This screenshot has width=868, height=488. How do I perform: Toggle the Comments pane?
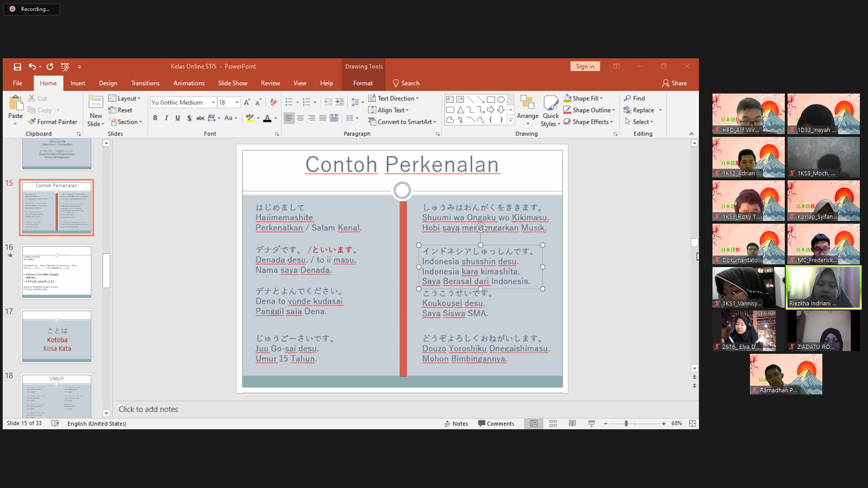pyautogui.click(x=496, y=423)
